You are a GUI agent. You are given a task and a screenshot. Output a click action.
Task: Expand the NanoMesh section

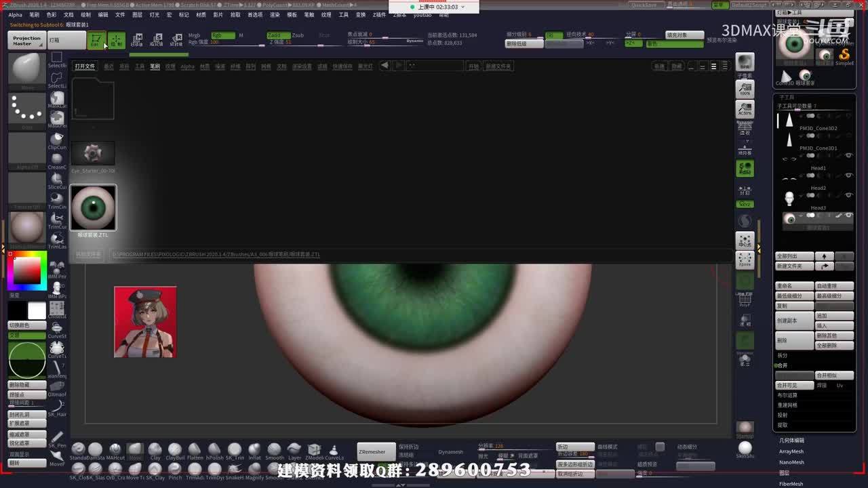click(791, 462)
